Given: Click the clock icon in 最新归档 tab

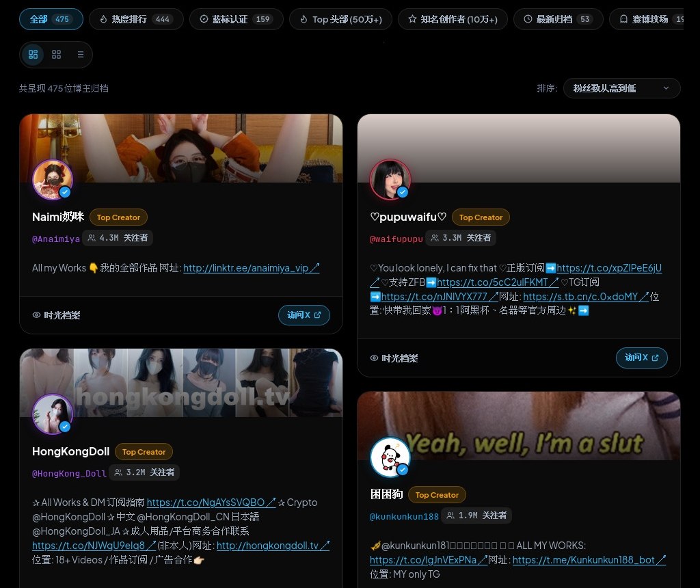Looking at the screenshot, I should tap(528, 19).
